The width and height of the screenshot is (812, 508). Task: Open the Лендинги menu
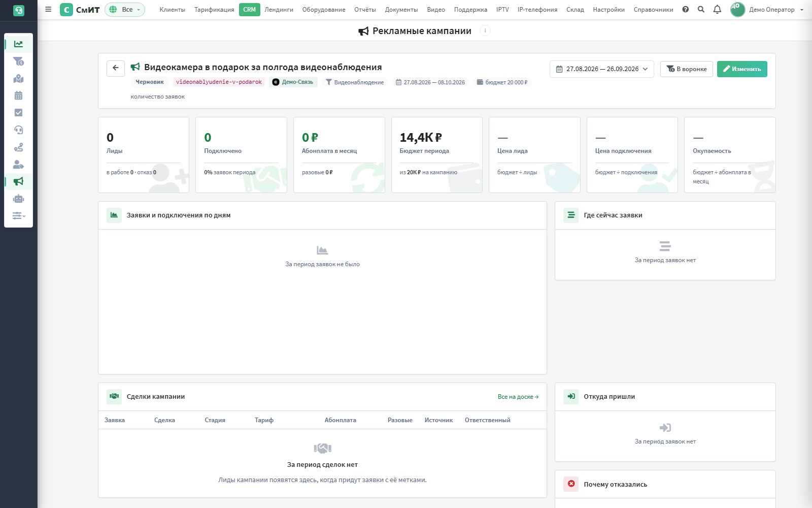coord(279,10)
